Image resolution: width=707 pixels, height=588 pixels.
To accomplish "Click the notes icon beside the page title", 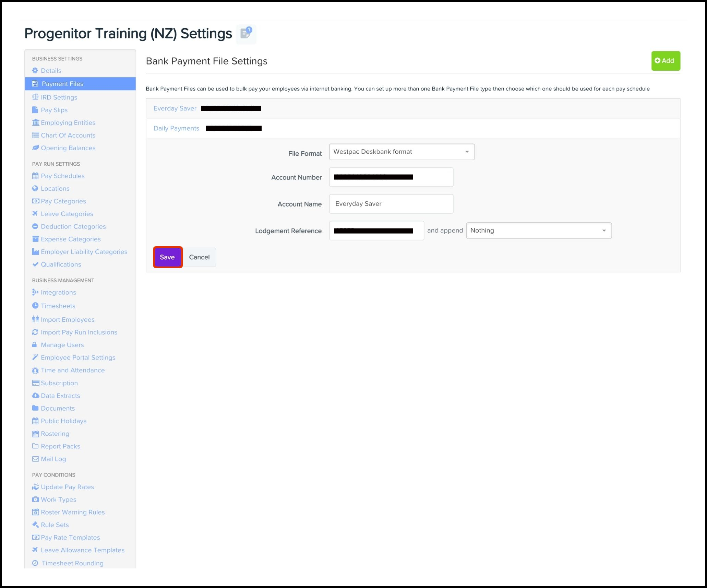I will click(246, 34).
